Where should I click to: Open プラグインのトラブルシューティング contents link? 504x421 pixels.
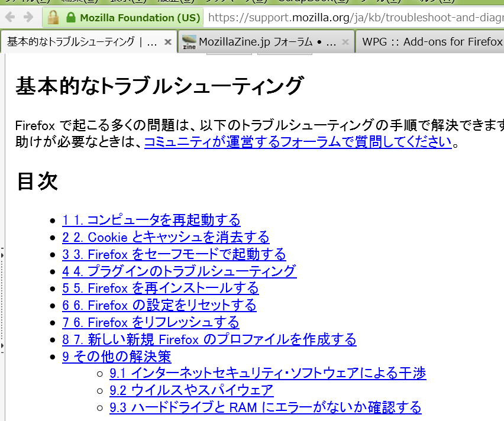coord(179,271)
